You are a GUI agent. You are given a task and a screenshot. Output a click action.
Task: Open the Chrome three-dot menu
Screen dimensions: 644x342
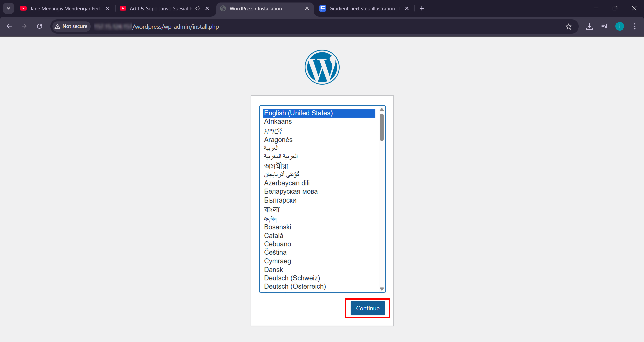click(635, 26)
